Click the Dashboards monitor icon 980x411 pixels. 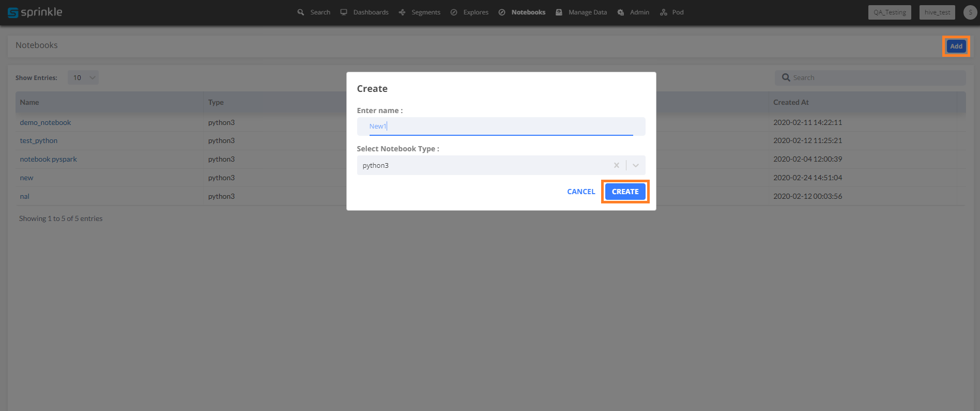[344, 12]
